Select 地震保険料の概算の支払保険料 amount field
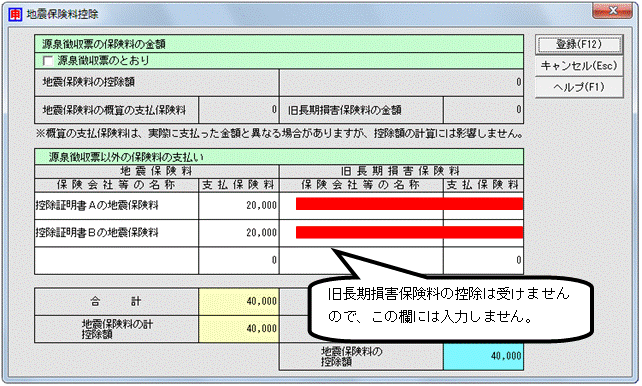642x386 pixels. (x=239, y=110)
